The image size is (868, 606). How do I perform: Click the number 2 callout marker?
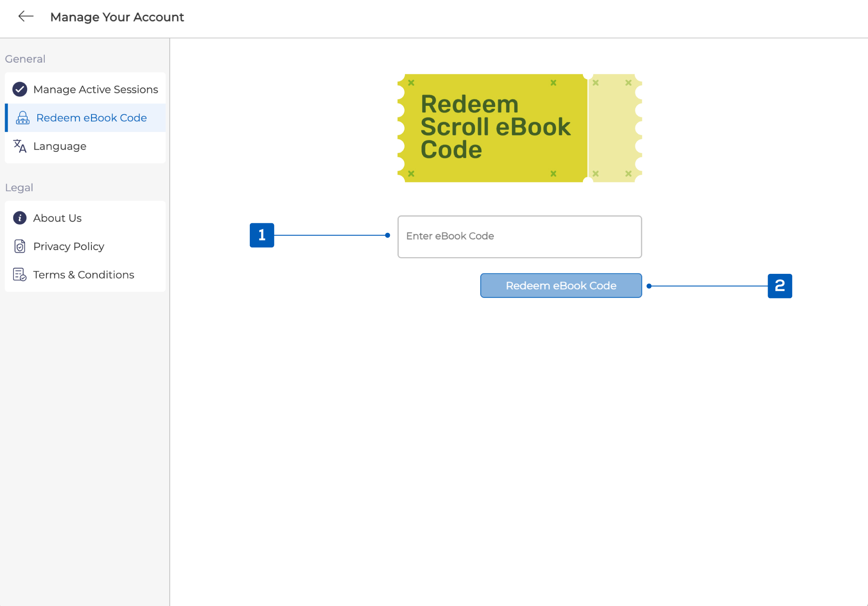click(x=780, y=286)
